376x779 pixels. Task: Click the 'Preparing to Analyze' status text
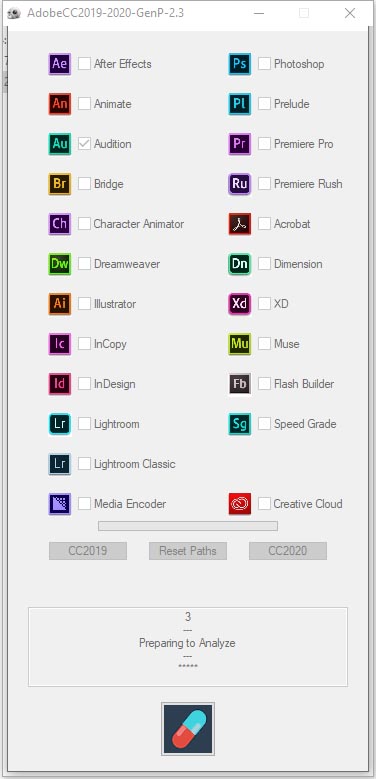point(187,643)
